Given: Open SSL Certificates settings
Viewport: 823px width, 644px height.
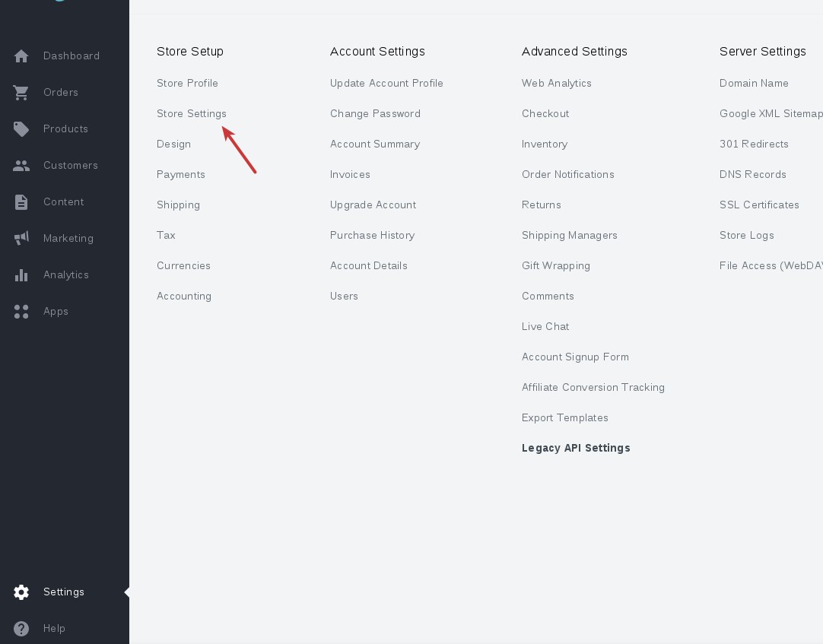Looking at the screenshot, I should (x=759, y=205).
